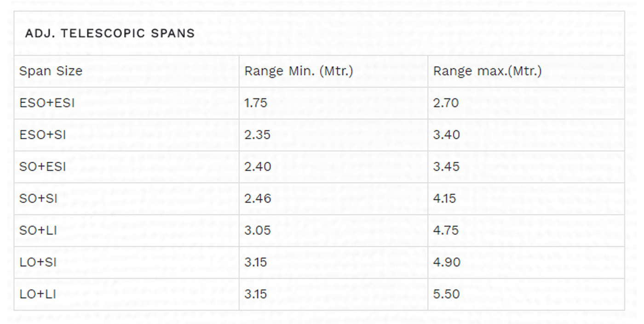Select the 2.70 maximum range value
The image size is (644, 324).
tap(446, 103)
